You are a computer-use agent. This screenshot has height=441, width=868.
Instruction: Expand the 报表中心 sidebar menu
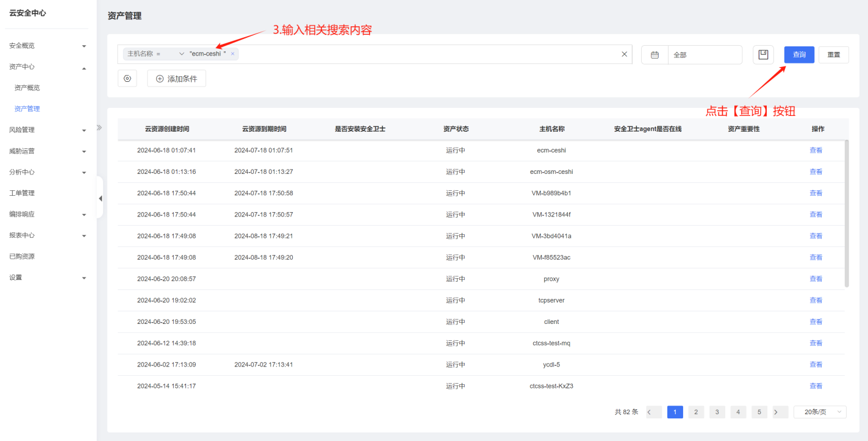pyautogui.click(x=48, y=235)
